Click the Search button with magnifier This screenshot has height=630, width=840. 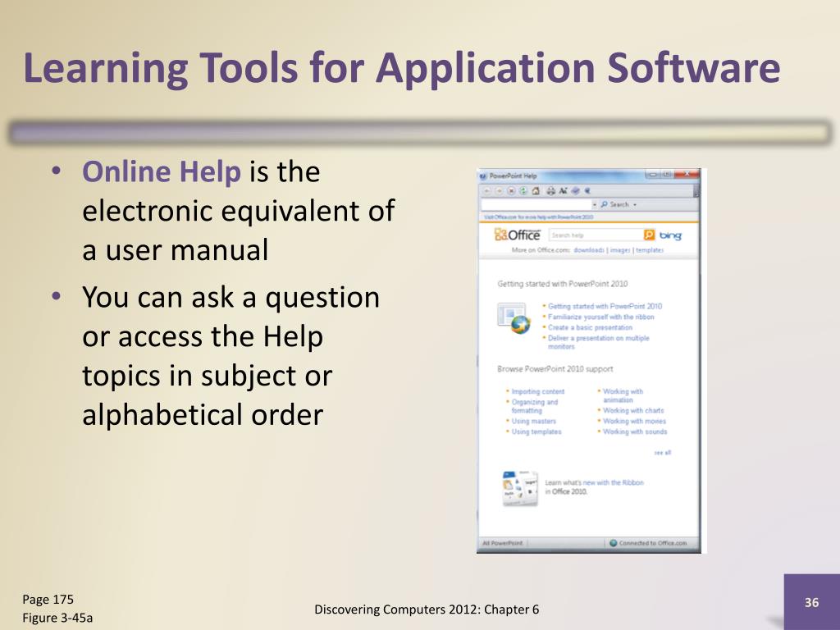pyautogui.click(x=615, y=204)
